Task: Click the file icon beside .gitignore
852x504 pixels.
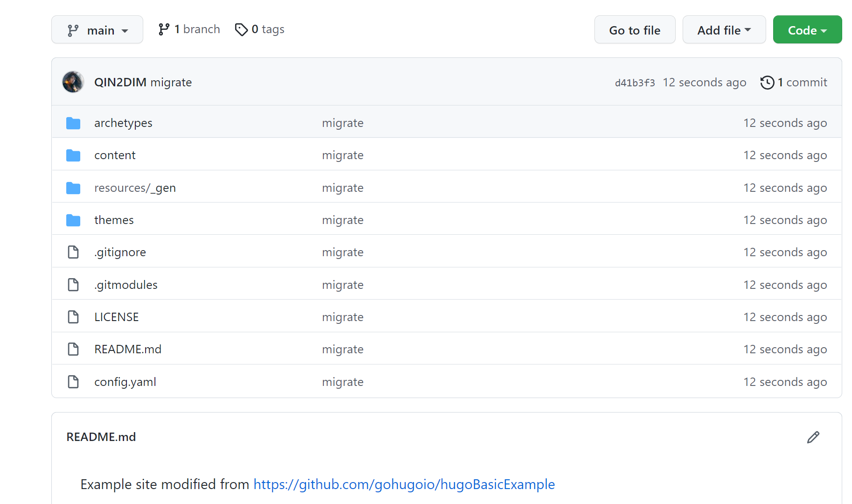Action: pos(73,252)
